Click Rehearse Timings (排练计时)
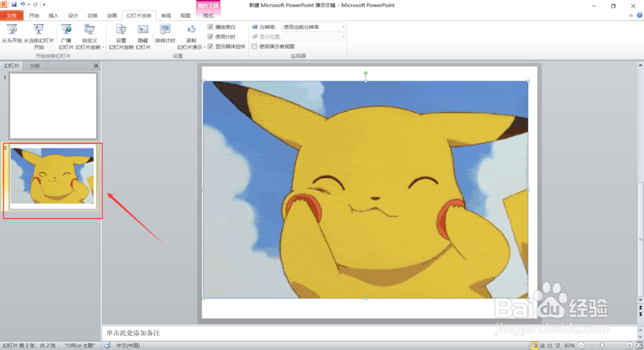644x350 pixels. point(165,34)
